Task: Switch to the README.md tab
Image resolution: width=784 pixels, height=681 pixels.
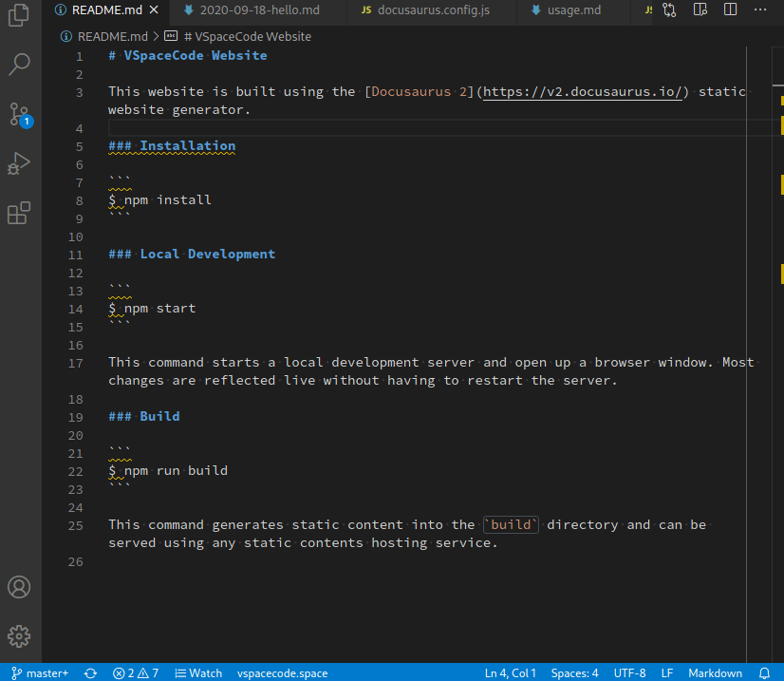Action: click(x=106, y=10)
